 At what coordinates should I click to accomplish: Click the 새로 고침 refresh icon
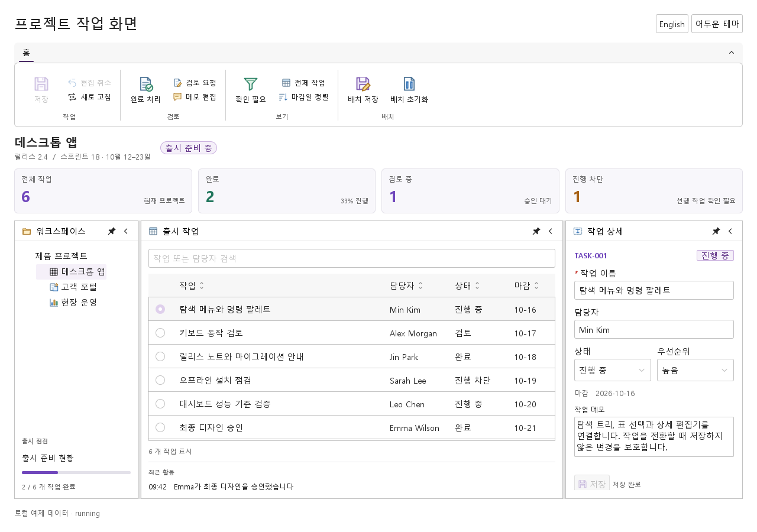click(72, 97)
